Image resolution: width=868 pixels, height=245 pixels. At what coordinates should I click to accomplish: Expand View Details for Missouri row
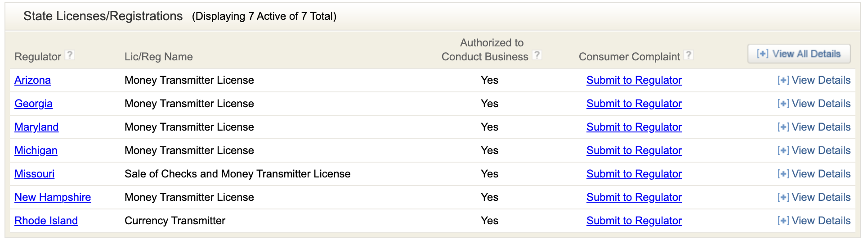click(x=814, y=174)
